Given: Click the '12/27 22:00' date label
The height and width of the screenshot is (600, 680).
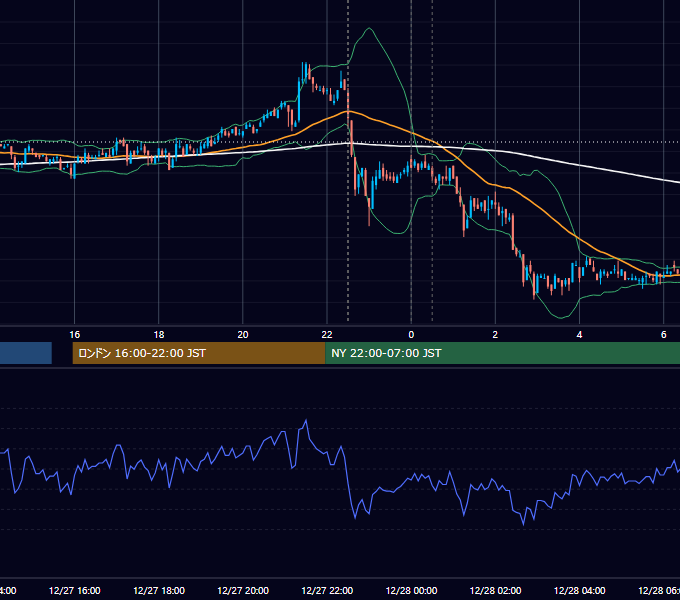Looking at the screenshot, I should (327, 590).
